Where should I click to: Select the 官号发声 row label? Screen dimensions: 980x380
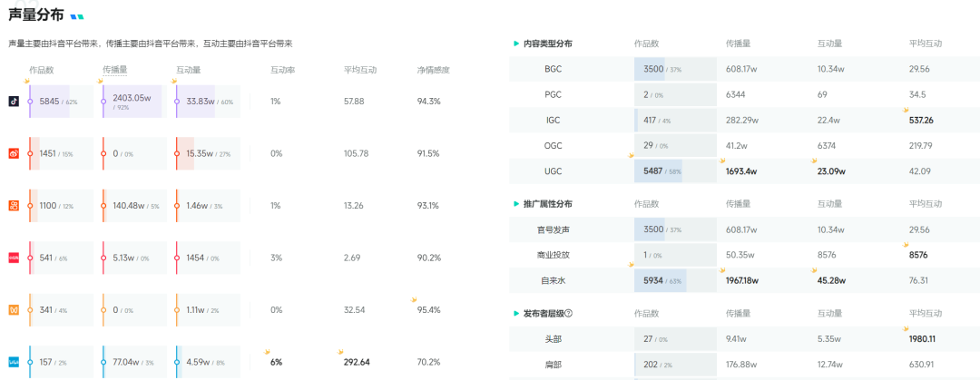tap(554, 230)
